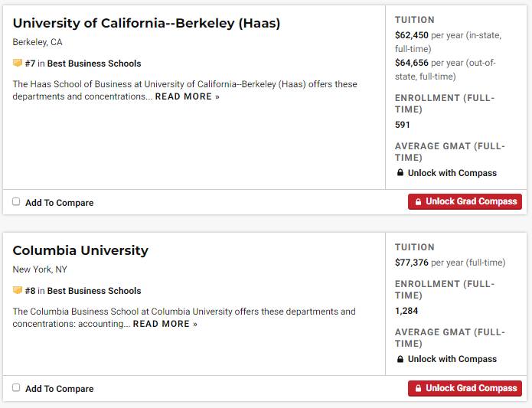
Task: Click Unlock with Compass text under Haas GMAT
Action: pyautogui.click(x=452, y=173)
